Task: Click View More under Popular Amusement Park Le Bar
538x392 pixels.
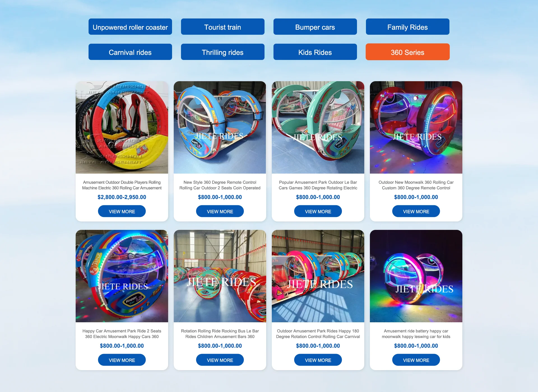Action: pos(318,211)
